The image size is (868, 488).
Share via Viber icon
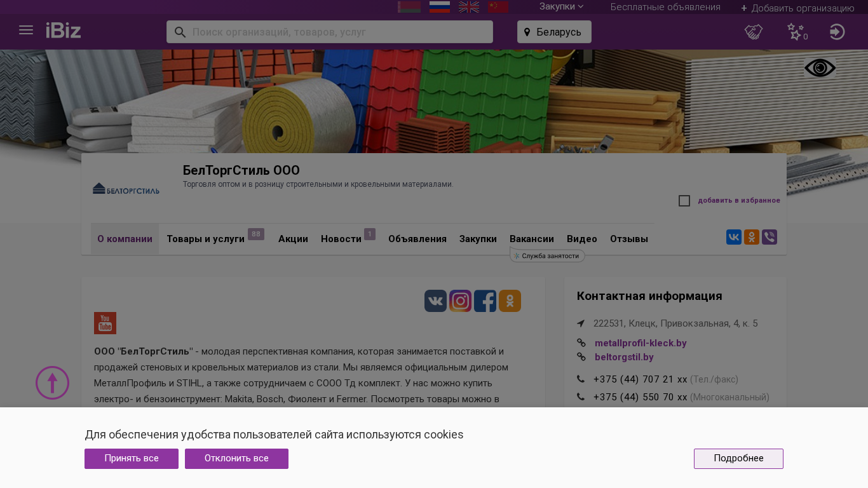(770, 237)
